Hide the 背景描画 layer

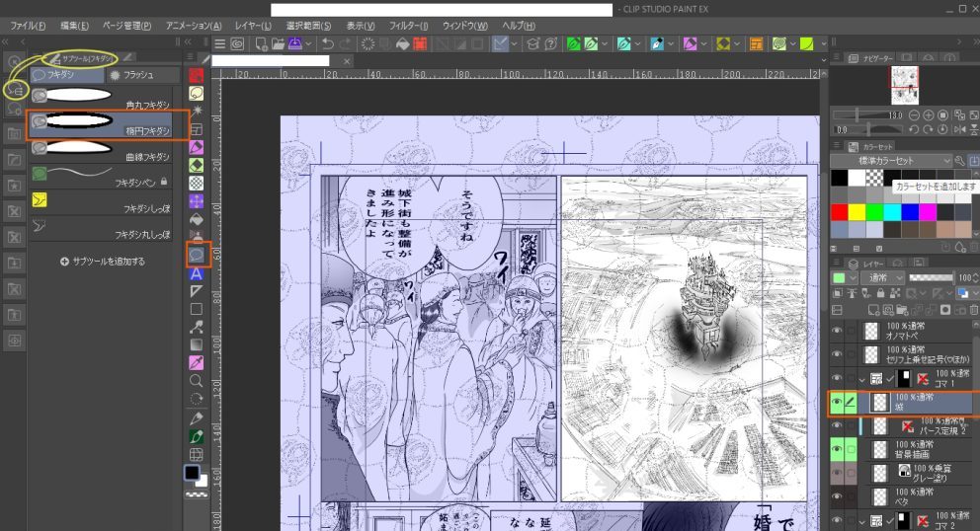tap(837, 449)
